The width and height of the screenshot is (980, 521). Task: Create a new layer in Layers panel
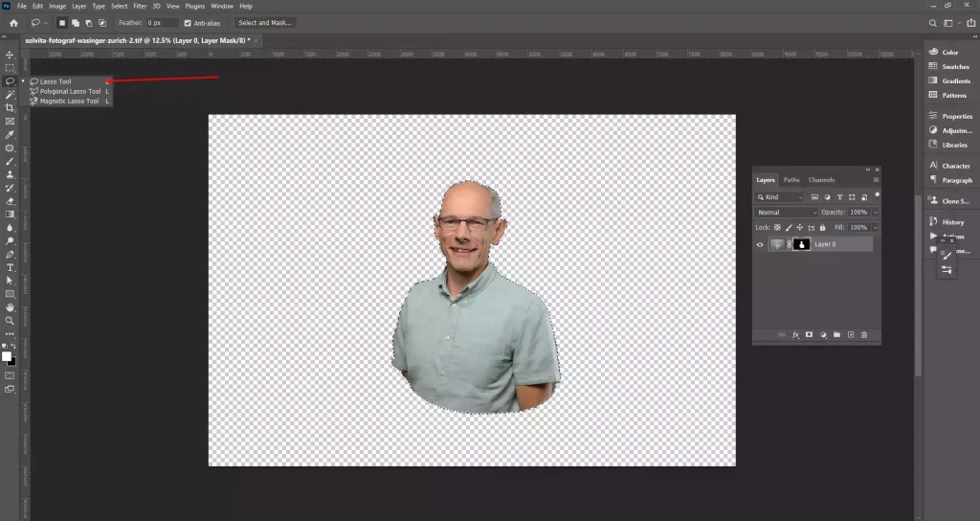coord(850,335)
